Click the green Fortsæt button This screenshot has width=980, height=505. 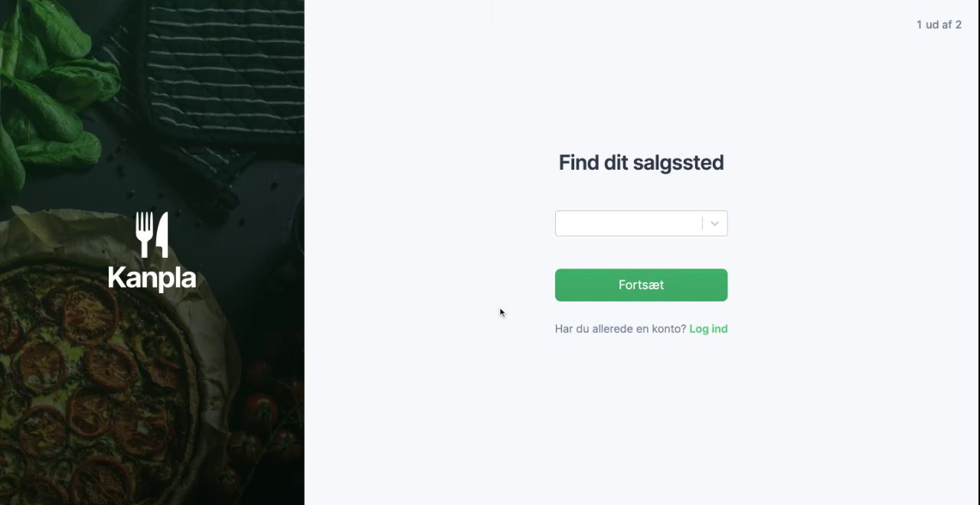641,285
